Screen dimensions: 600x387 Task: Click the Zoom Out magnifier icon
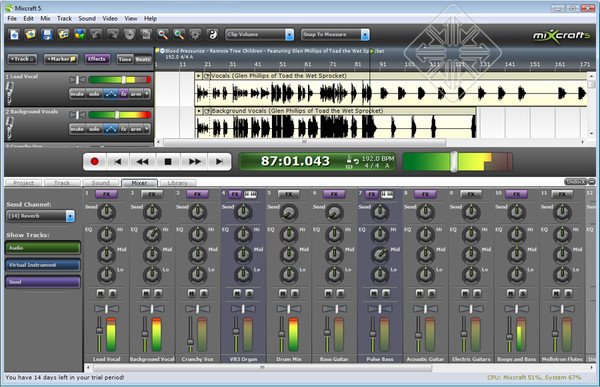(x=163, y=35)
